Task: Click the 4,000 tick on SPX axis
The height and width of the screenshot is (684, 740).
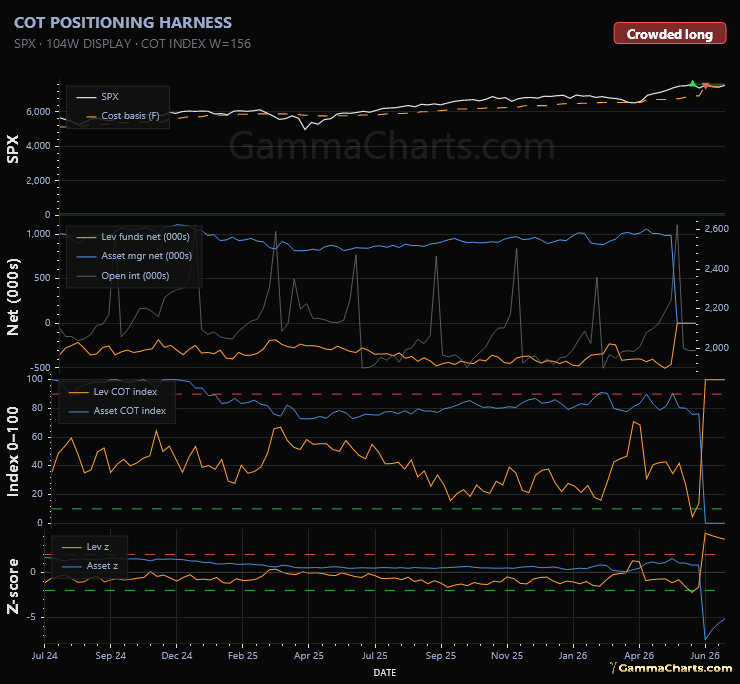Action: click(38, 146)
